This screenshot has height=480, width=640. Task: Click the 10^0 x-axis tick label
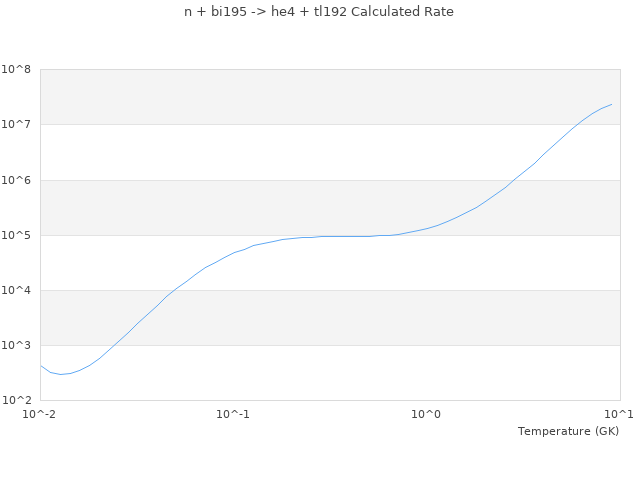tap(427, 414)
